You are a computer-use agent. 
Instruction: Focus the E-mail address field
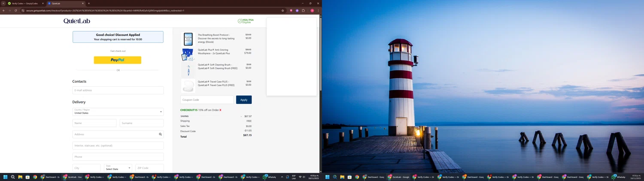click(x=118, y=90)
